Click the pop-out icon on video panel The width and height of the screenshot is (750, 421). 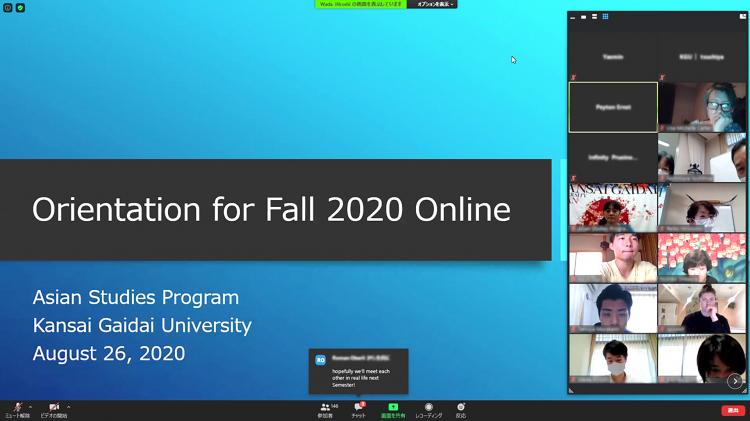coord(743,16)
